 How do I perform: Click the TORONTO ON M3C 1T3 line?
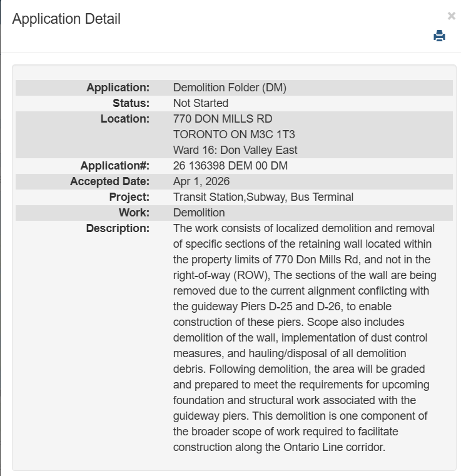click(x=234, y=134)
